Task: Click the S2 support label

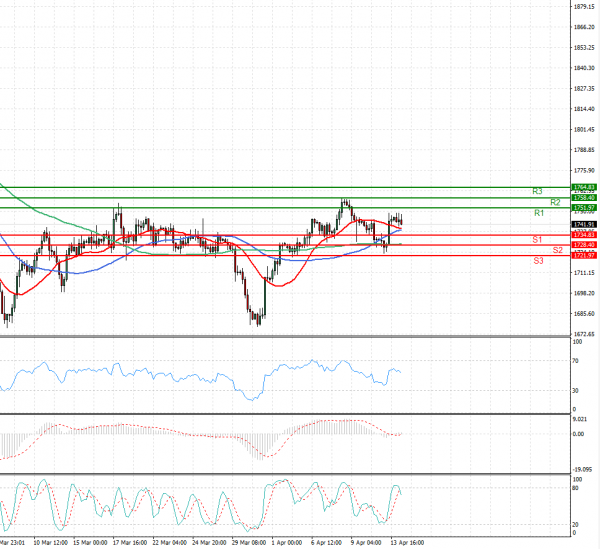Action: [x=558, y=250]
